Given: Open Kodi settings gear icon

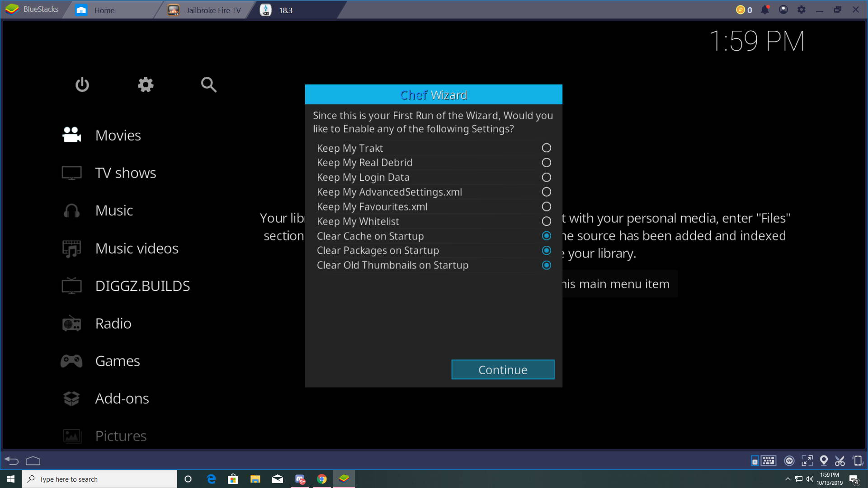Looking at the screenshot, I should [x=146, y=84].
